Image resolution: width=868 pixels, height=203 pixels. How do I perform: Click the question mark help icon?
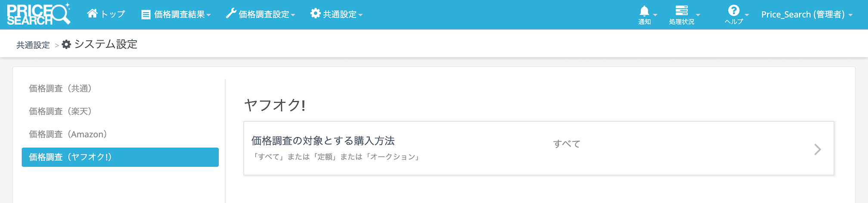[733, 11]
